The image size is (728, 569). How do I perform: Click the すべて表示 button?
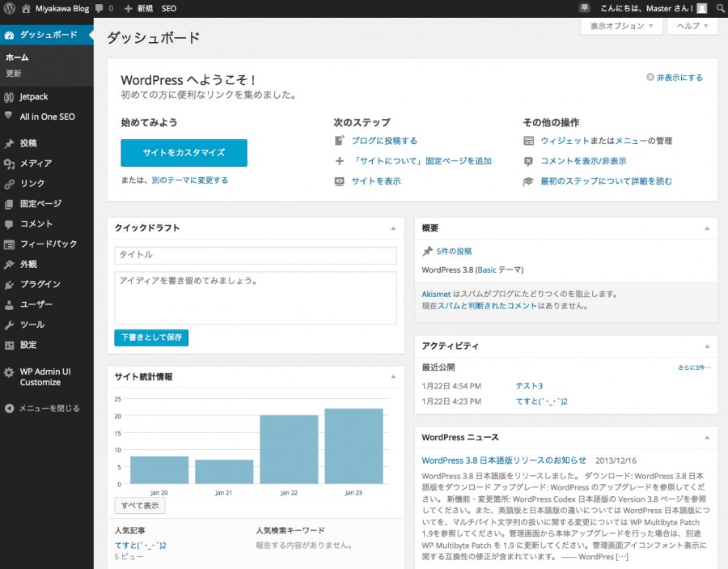(x=140, y=505)
